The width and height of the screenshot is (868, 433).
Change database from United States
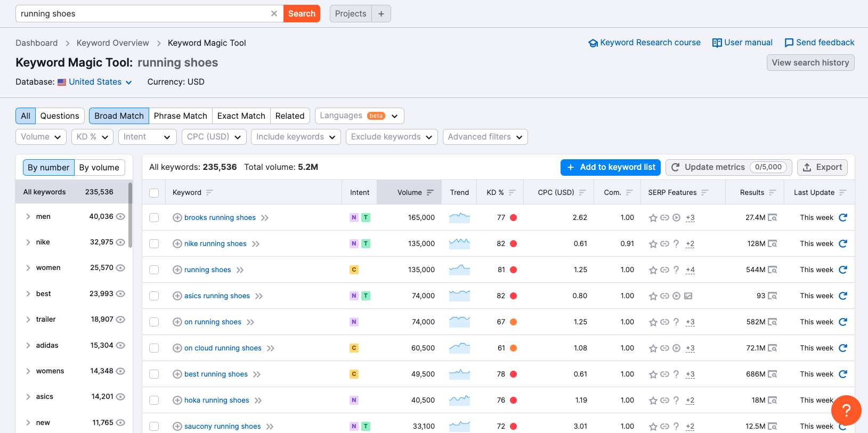(x=95, y=82)
